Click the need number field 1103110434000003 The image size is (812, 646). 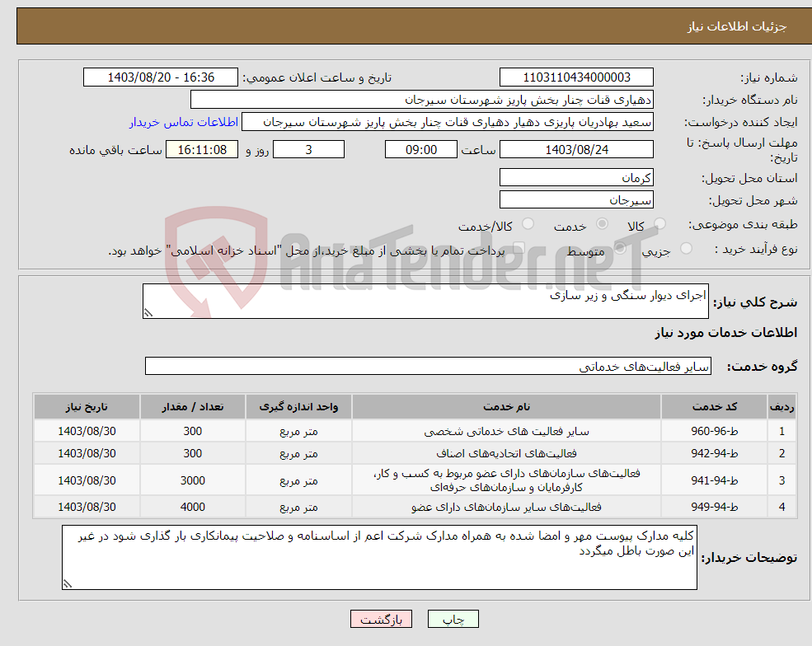point(576,77)
